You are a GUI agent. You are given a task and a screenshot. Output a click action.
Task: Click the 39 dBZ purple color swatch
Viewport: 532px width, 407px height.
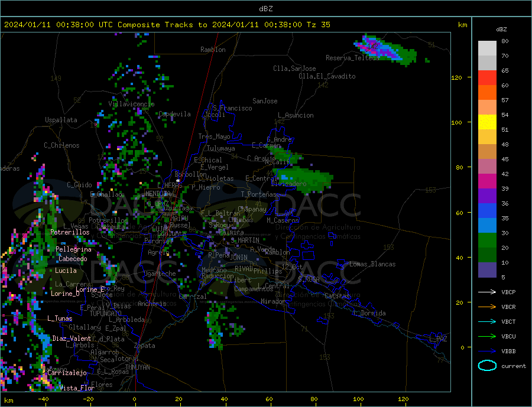click(x=487, y=196)
